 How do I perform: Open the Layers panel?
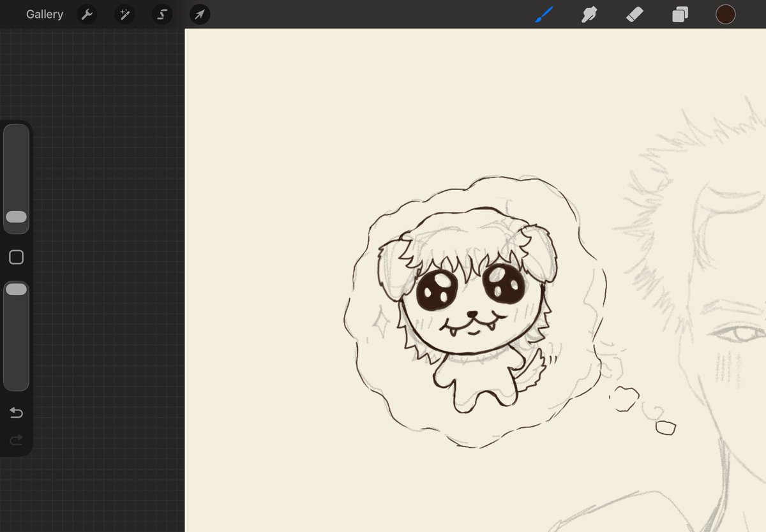tap(680, 14)
